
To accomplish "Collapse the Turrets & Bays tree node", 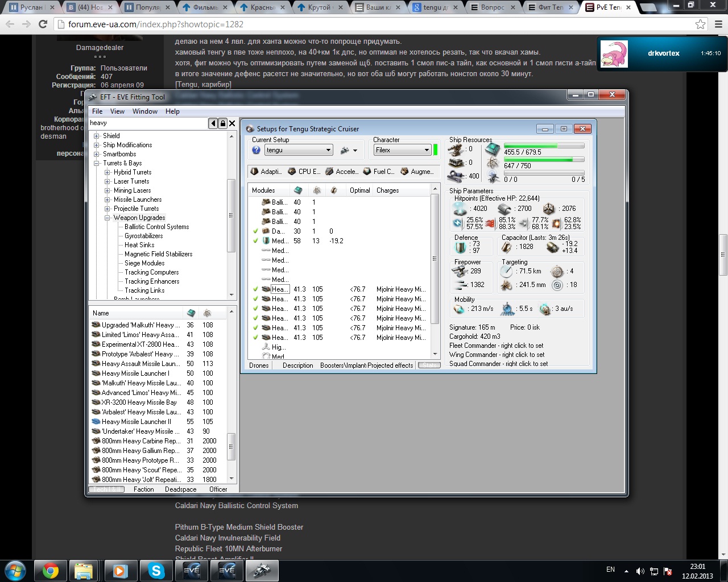I will tap(97, 163).
